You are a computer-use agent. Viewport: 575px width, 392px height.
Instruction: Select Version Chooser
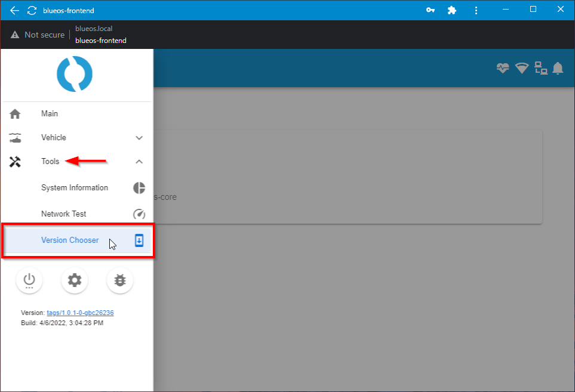[70, 240]
